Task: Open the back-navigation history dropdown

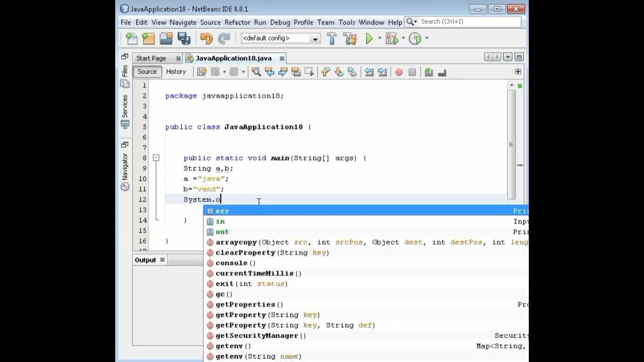Action: (224, 72)
